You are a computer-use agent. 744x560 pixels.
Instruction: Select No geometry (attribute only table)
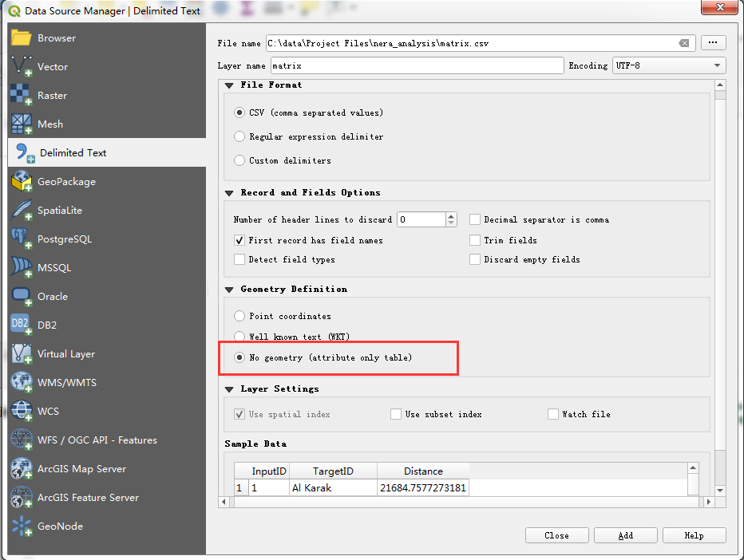(x=239, y=357)
